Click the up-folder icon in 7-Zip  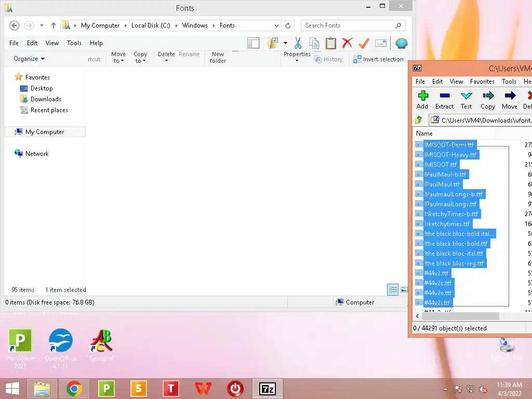click(418, 120)
